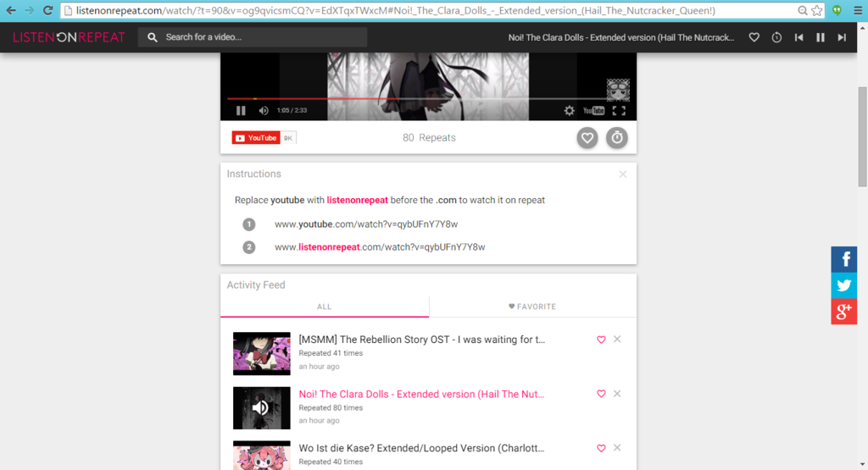Screen dimensions: 868x470
Task: Favorite the Rebellion Story OST entry
Action: [601, 340]
